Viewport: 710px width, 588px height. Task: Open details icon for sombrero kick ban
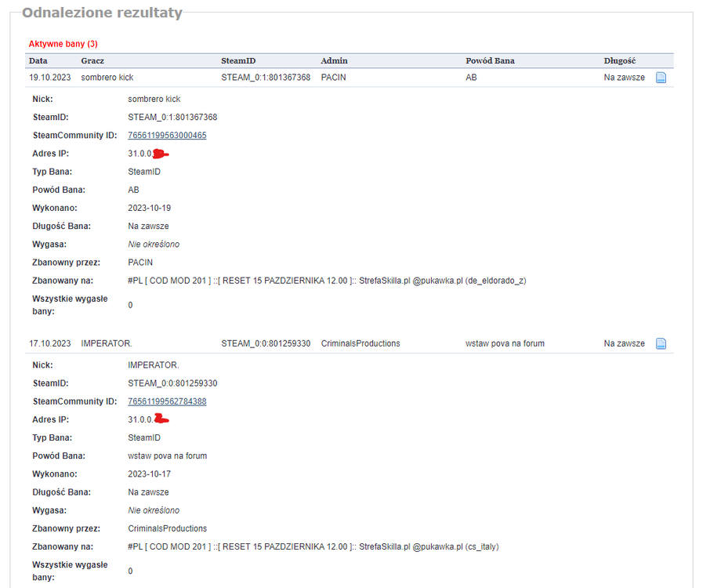coord(661,78)
